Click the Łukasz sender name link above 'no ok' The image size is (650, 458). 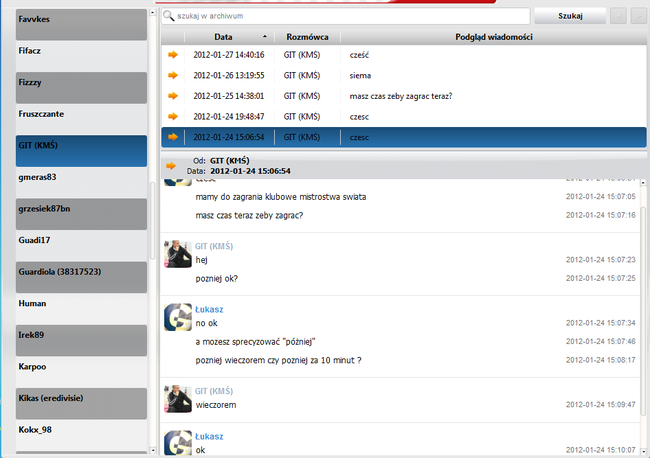tap(209, 309)
